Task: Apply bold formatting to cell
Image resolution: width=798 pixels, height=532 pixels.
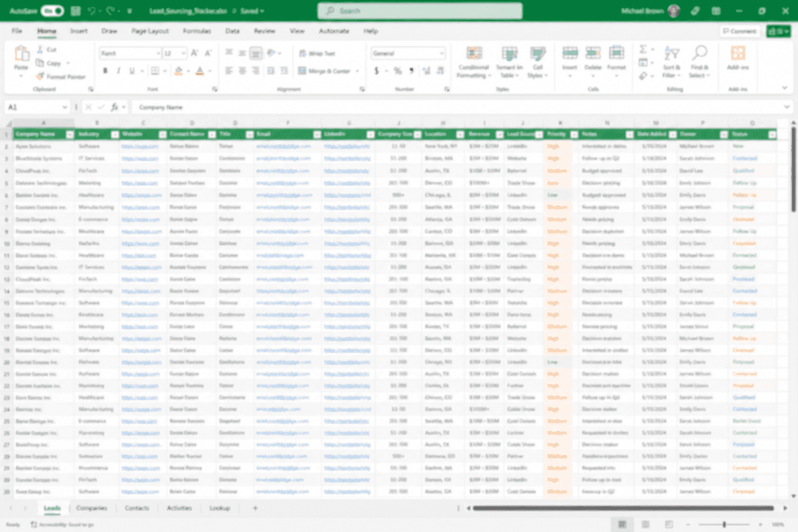Action: pyautogui.click(x=105, y=71)
